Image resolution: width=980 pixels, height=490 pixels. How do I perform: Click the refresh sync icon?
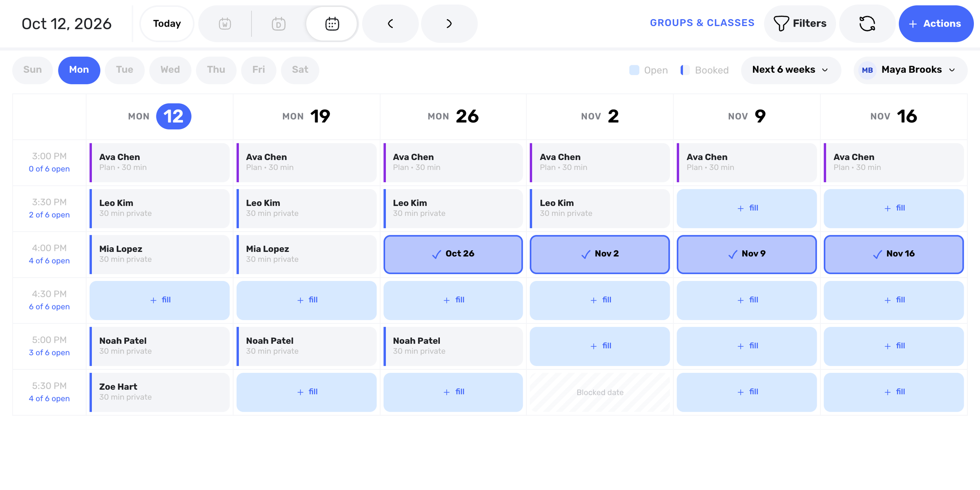pos(867,24)
